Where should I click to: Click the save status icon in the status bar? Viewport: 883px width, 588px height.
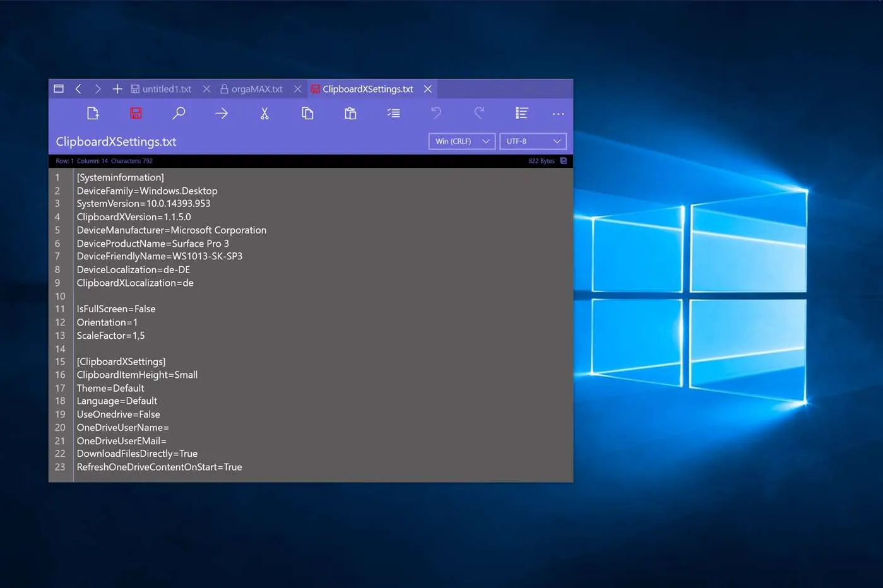[x=563, y=161]
